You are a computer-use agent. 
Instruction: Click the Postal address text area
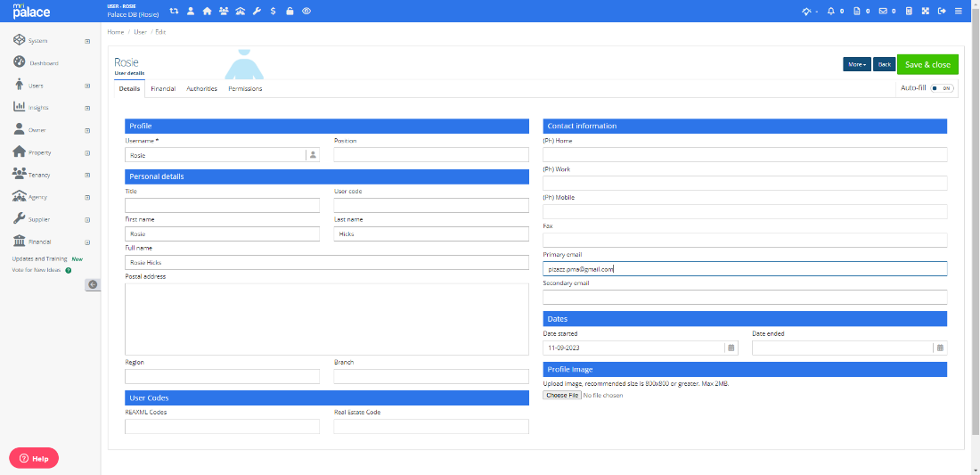point(327,319)
